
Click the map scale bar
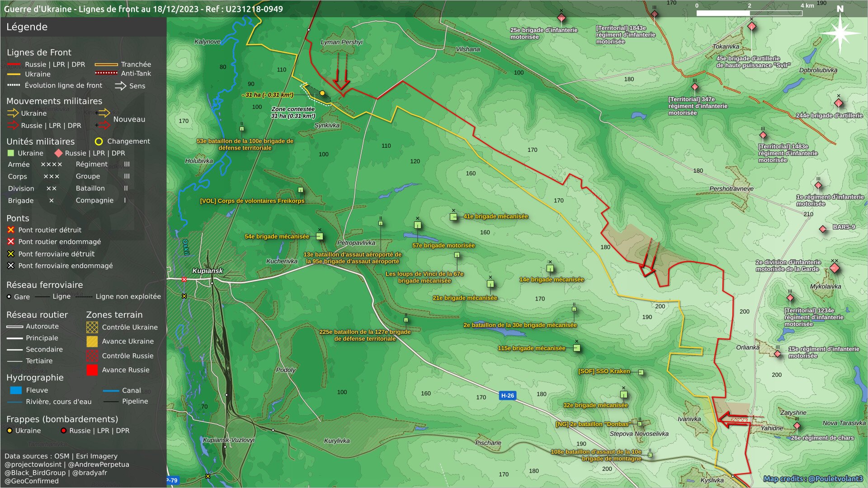(749, 13)
